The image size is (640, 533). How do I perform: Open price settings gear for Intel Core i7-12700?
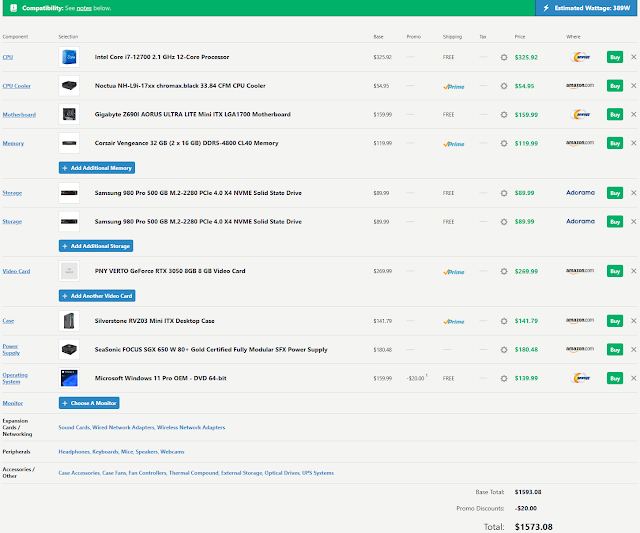click(504, 58)
